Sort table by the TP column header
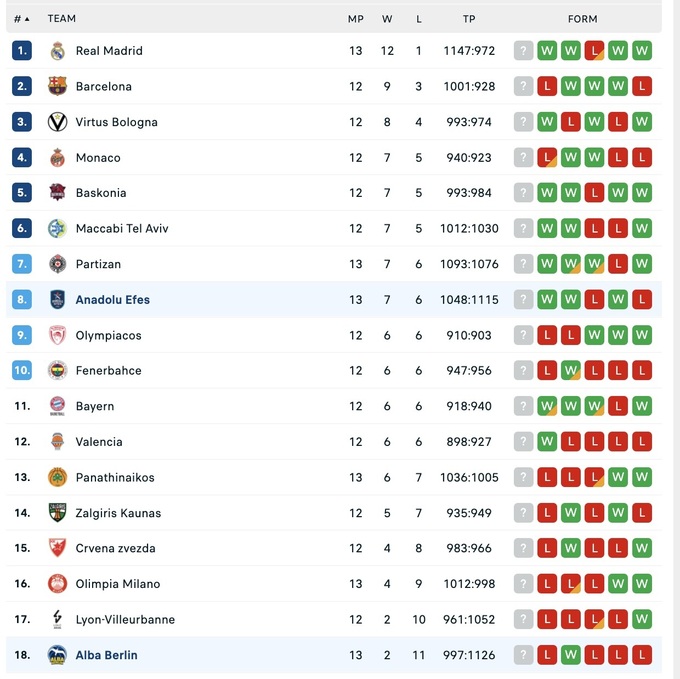The height and width of the screenshot is (679, 680). pyautogui.click(x=469, y=19)
